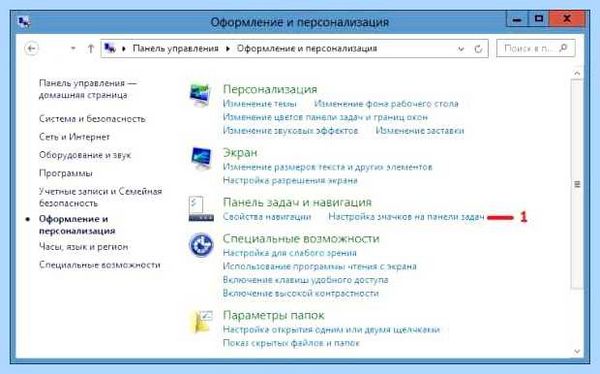600x374 pixels.
Task: Go back with the back arrow
Action: click(x=31, y=49)
